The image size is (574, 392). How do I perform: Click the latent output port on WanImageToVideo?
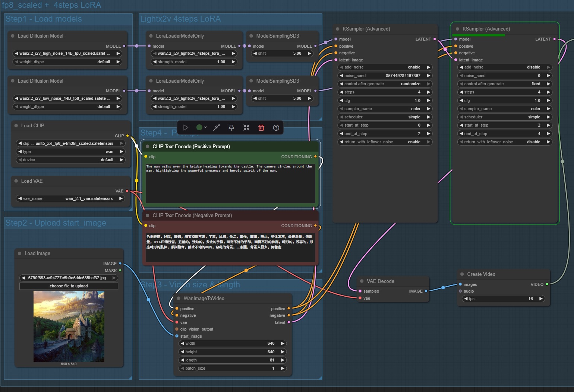(288, 322)
